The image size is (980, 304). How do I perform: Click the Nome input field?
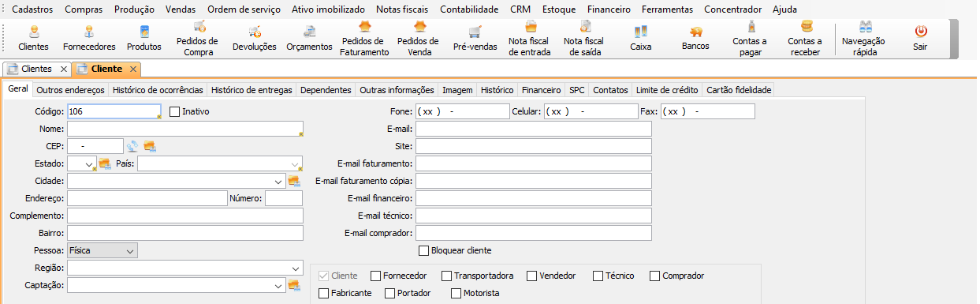185,129
